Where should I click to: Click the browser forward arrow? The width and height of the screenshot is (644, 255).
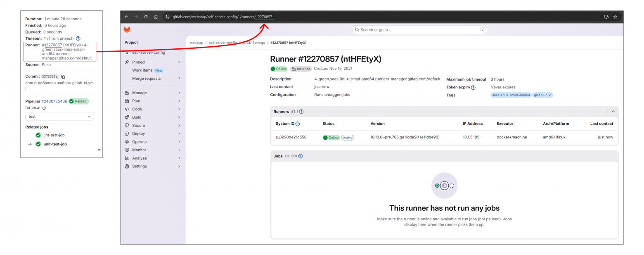(x=136, y=17)
